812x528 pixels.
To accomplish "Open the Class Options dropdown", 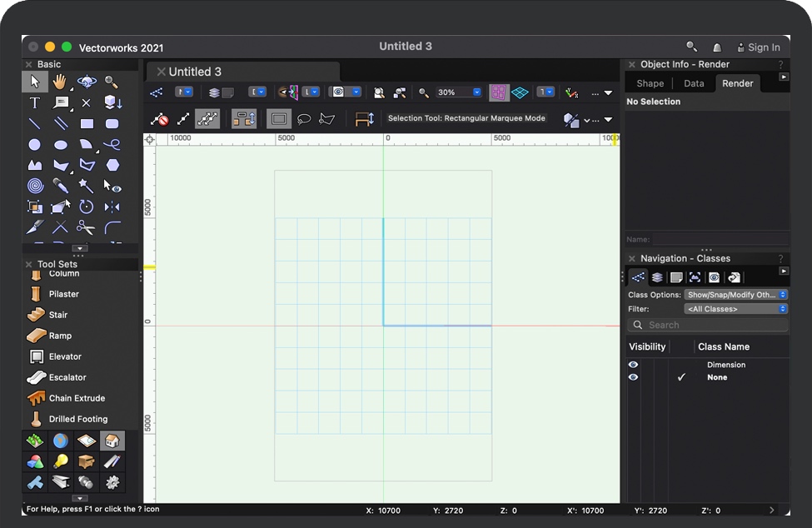I will [x=735, y=295].
